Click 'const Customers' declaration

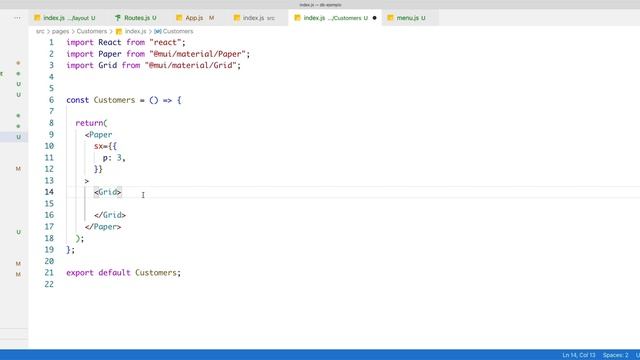[100, 100]
